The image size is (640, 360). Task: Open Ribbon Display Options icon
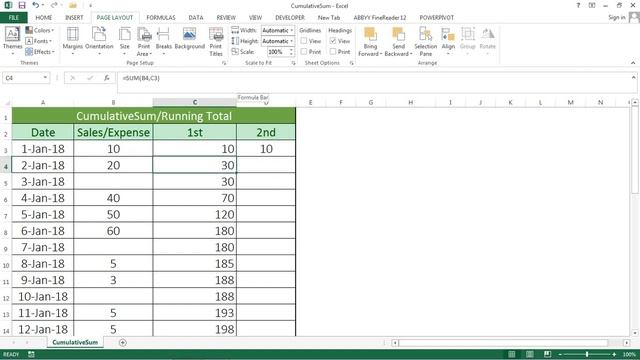tap(592, 5)
